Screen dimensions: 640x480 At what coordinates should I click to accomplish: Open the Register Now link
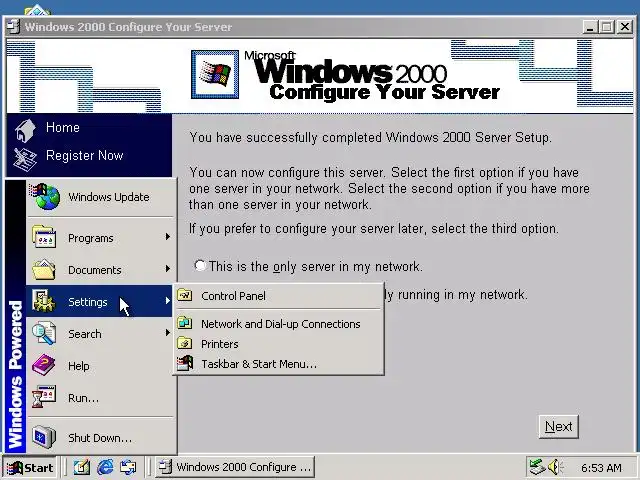point(84,156)
